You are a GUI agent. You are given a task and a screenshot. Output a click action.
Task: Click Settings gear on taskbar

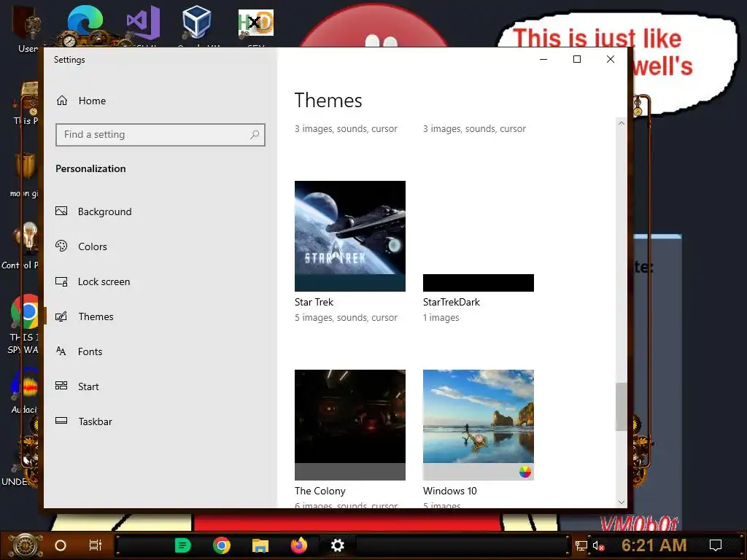[x=337, y=545]
